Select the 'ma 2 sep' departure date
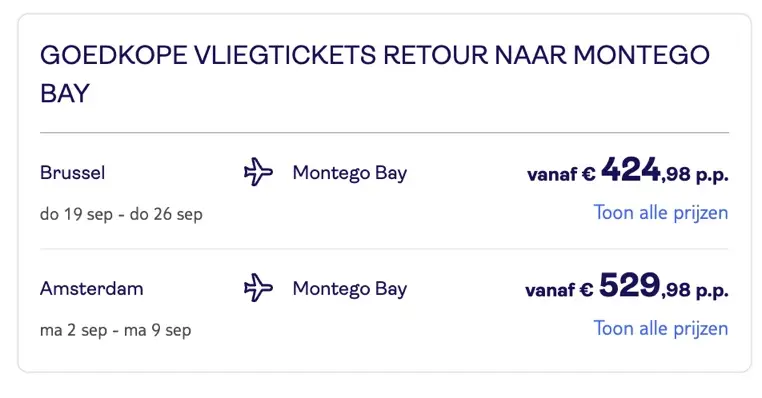762x398 pixels. point(73,330)
